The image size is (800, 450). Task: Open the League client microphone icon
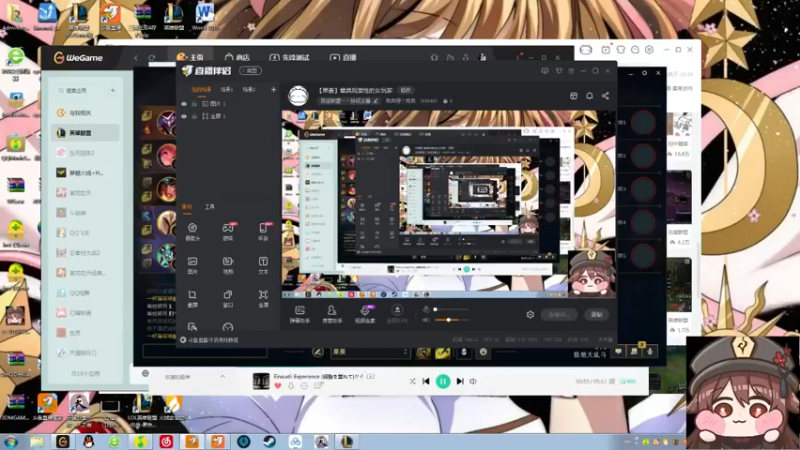[650, 351]
